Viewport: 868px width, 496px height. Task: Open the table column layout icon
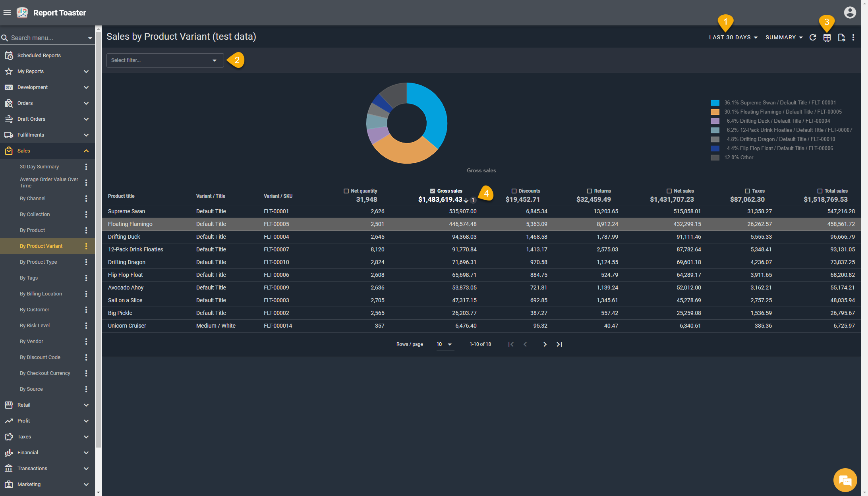(827, 38)
